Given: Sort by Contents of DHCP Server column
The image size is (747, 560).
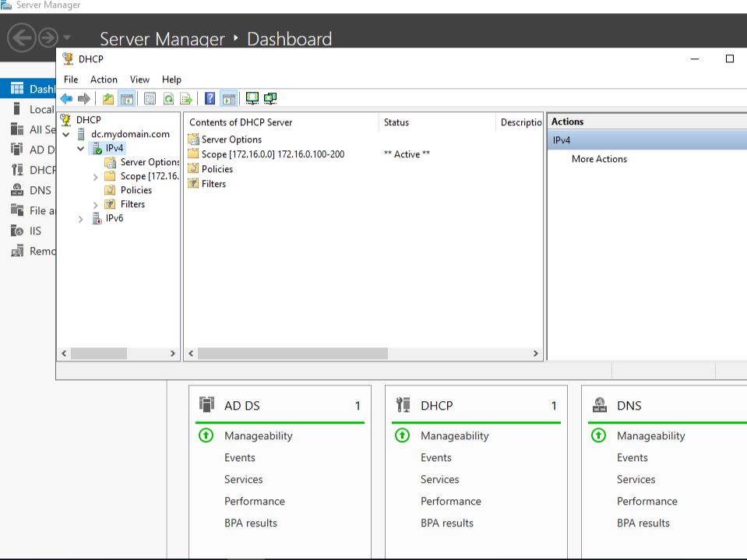Looking at the screenshot, I should [281, 122].
